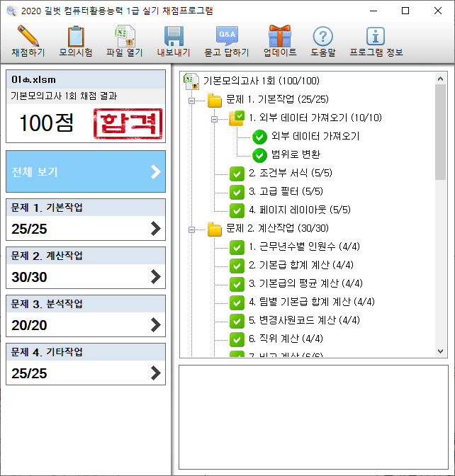
Task: Click the 채점하기 pencil icon
Action: (x=28, y=36)
